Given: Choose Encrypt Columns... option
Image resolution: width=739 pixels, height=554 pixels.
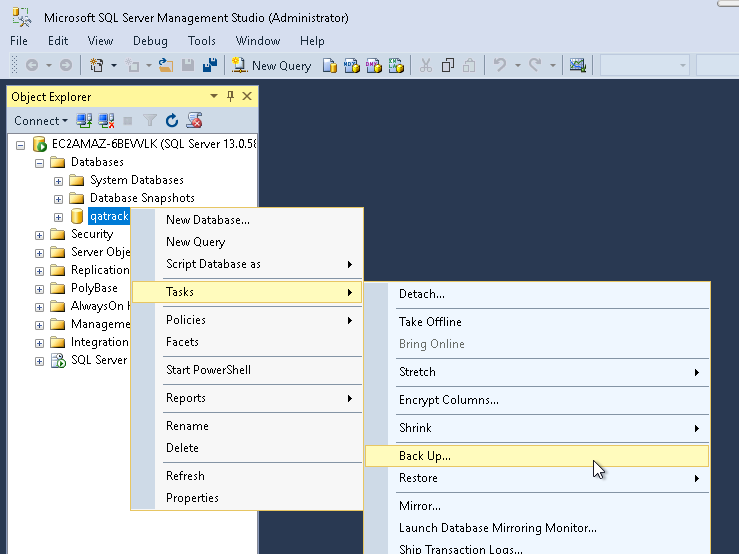Looking at the screenshot, I should click(537, 400).
